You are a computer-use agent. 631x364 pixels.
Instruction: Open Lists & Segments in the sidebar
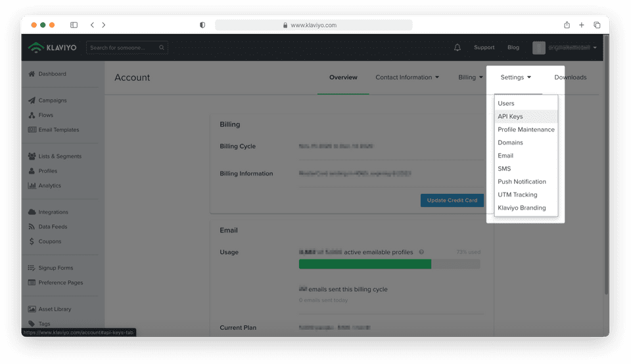(60, 156)
